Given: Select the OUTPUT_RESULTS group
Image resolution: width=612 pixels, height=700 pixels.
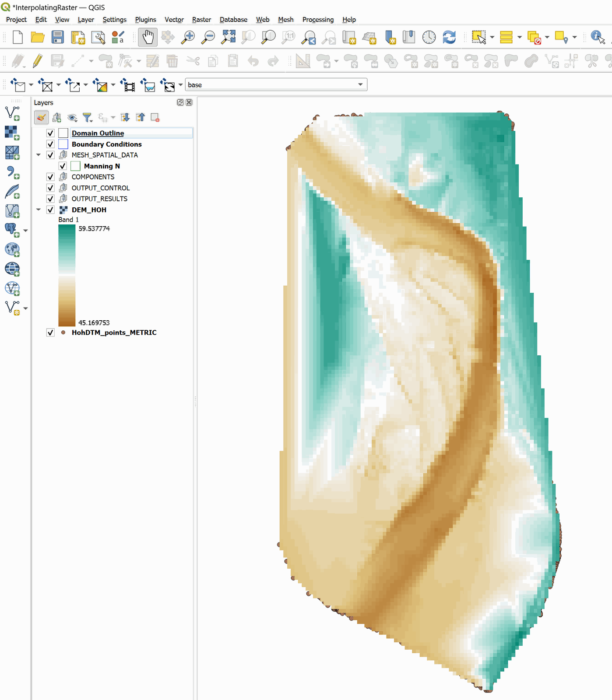Looking at the screenshot, I should click(99, 199).
